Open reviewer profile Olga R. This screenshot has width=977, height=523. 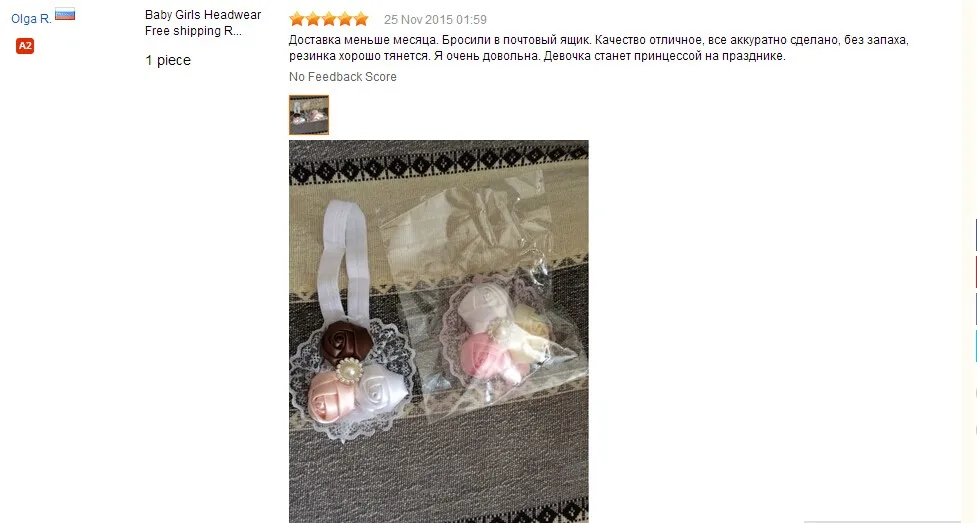point(31,19)
